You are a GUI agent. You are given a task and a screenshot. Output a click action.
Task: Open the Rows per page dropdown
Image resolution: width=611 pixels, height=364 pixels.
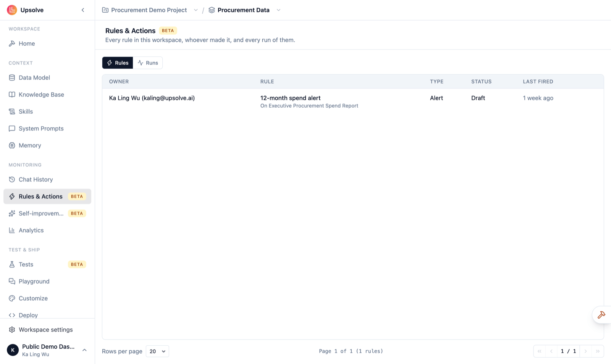point(157,351)
